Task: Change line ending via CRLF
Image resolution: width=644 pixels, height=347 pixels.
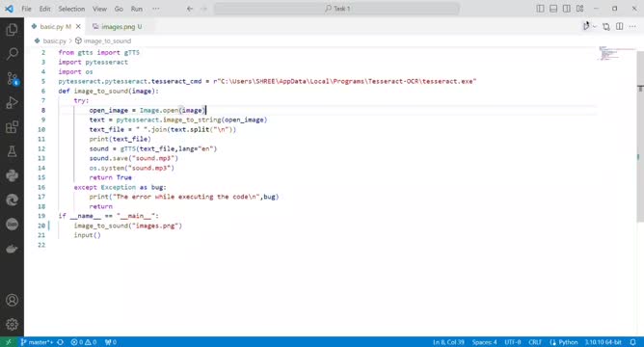Action: pyautogui.click(x=535, y=342)
